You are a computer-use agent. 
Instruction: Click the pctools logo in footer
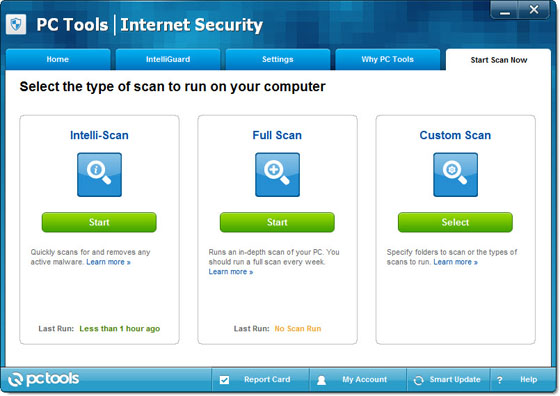point(43,379)
